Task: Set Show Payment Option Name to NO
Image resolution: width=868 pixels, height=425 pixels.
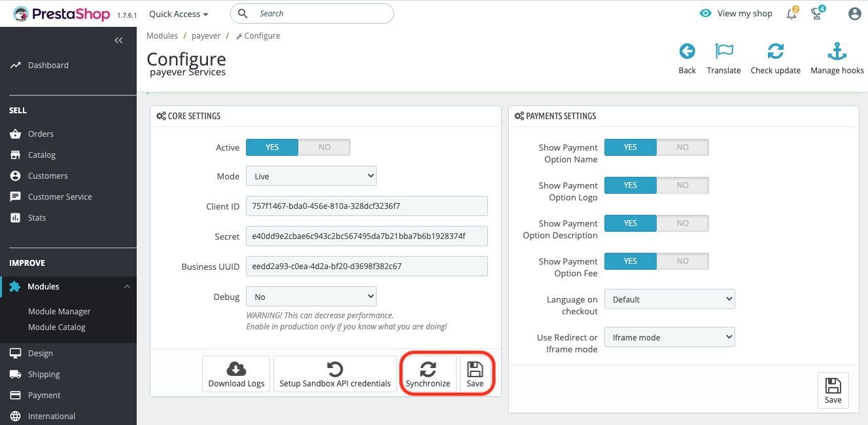Action: pos(683,147)
